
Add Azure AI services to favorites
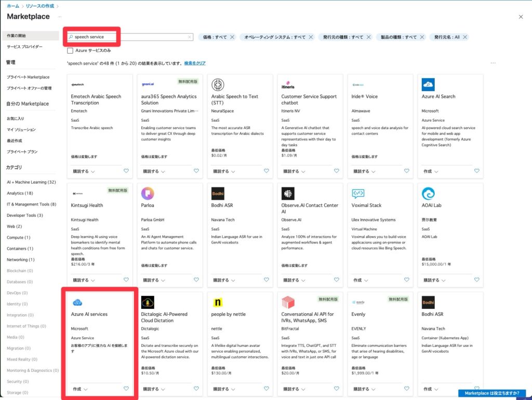click(126, 389)
